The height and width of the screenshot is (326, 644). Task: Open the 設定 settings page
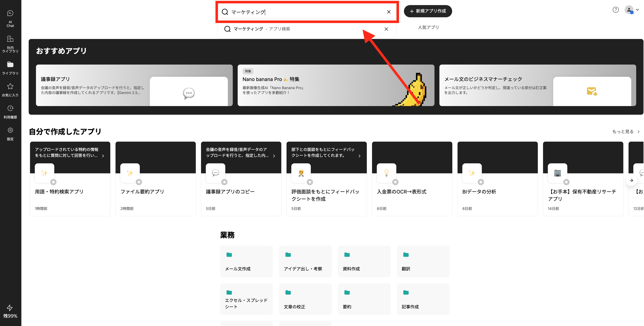[10, 133]
